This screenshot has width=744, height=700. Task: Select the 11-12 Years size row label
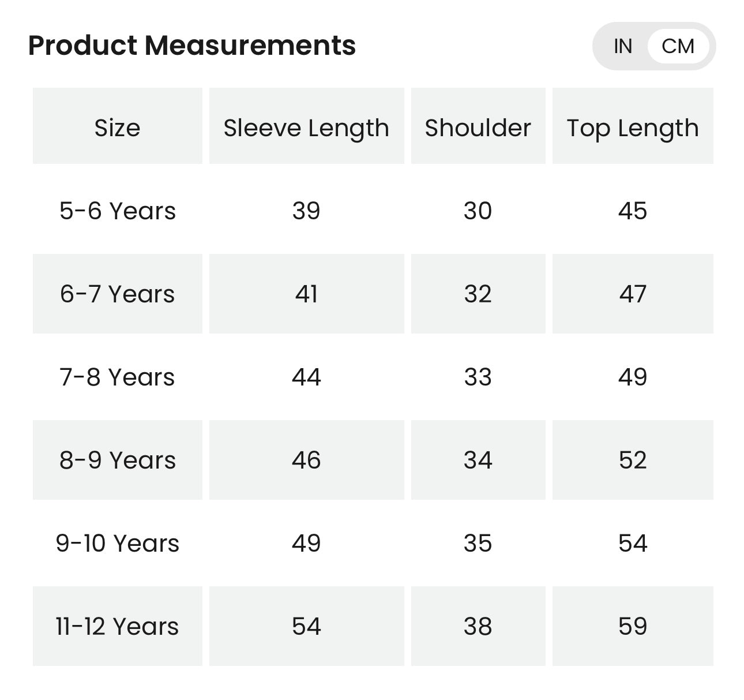pos(118,626)
